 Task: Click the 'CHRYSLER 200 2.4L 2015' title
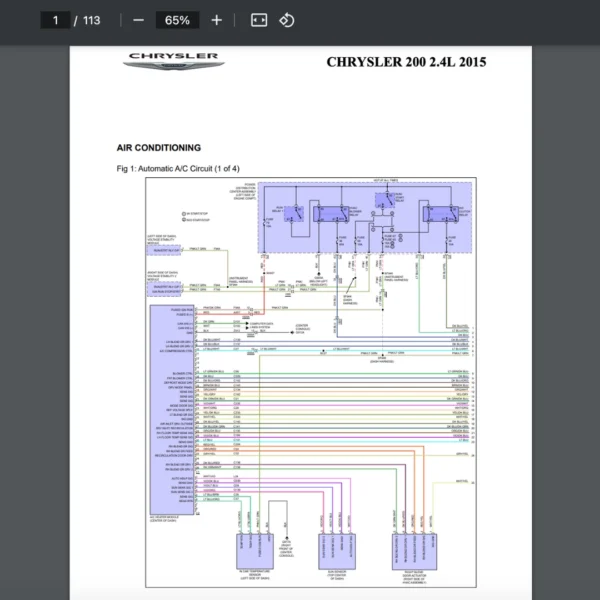[x=406, y=62]
